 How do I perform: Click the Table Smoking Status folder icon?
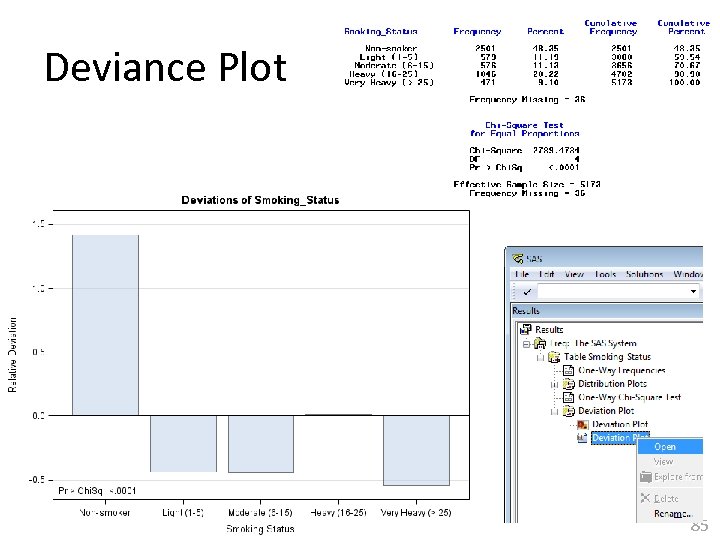click(x=554, y=357)
